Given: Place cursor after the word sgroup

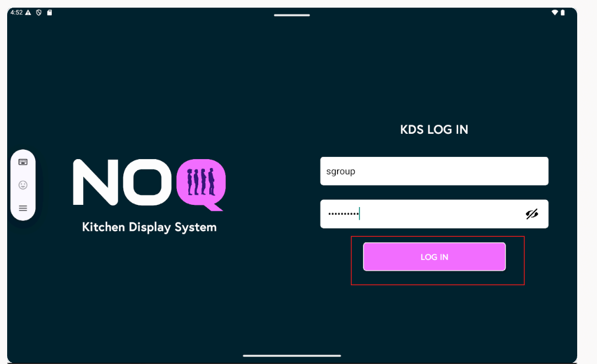Looking at the screenshot, I should click(x=356, y=171).
